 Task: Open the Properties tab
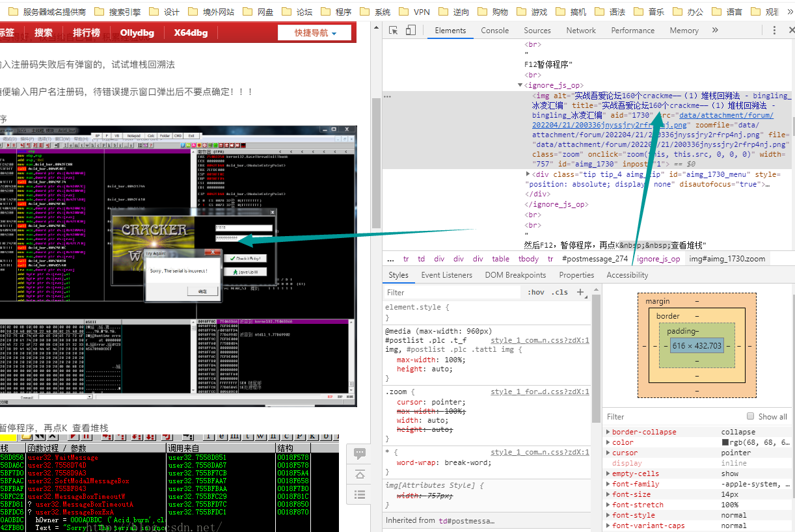576,275
